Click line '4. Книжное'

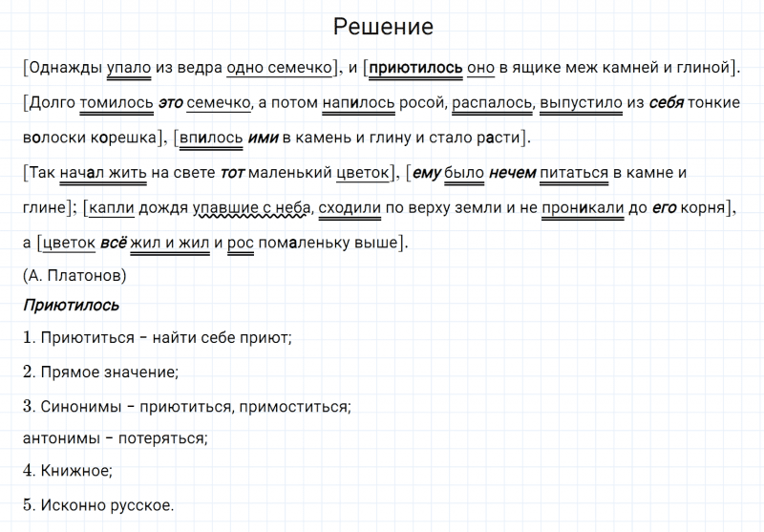(68, 471)
